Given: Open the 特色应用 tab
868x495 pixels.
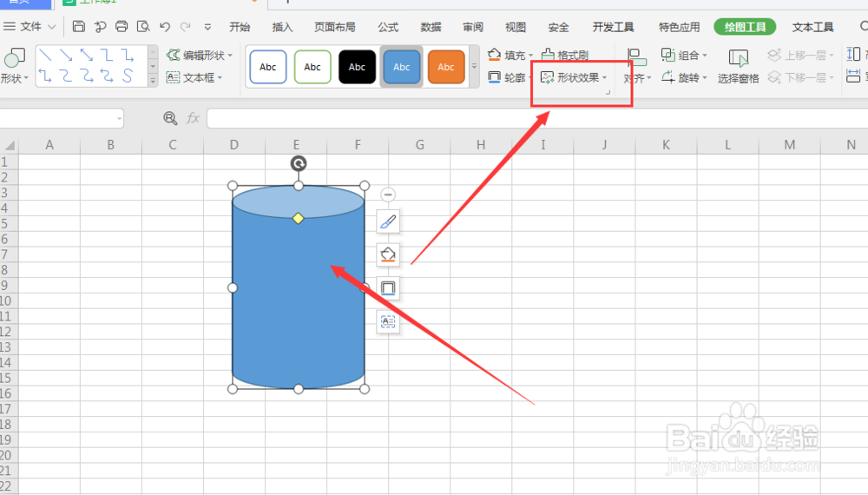Looking at the screenshot, I should (680, 27).
